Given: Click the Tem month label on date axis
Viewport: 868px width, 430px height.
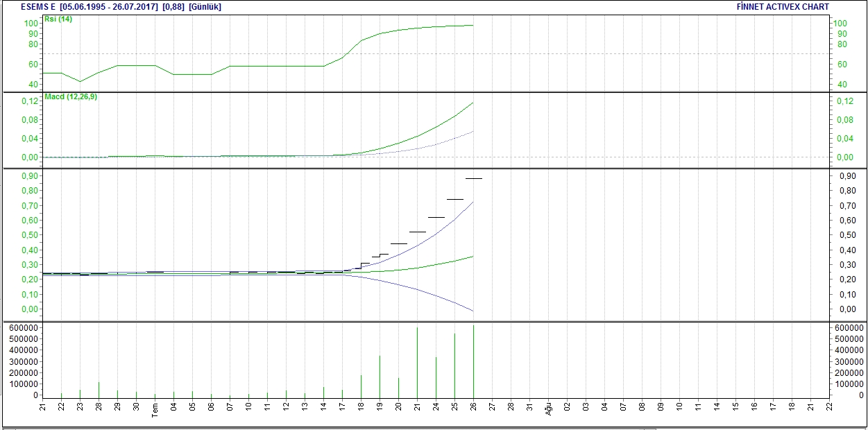Looking at the screenshot, I should tap(155, 411).
